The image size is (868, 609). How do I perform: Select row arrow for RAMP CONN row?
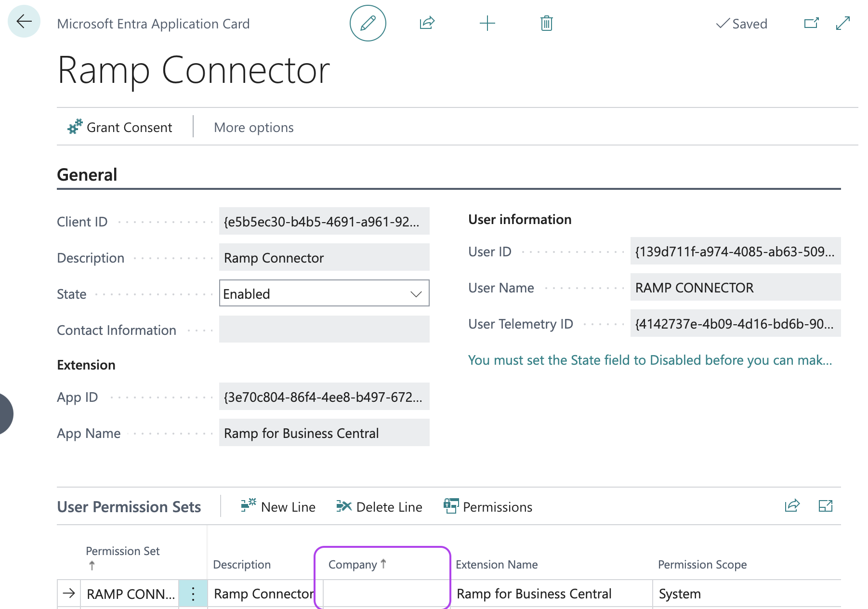[x=69, y=593]
